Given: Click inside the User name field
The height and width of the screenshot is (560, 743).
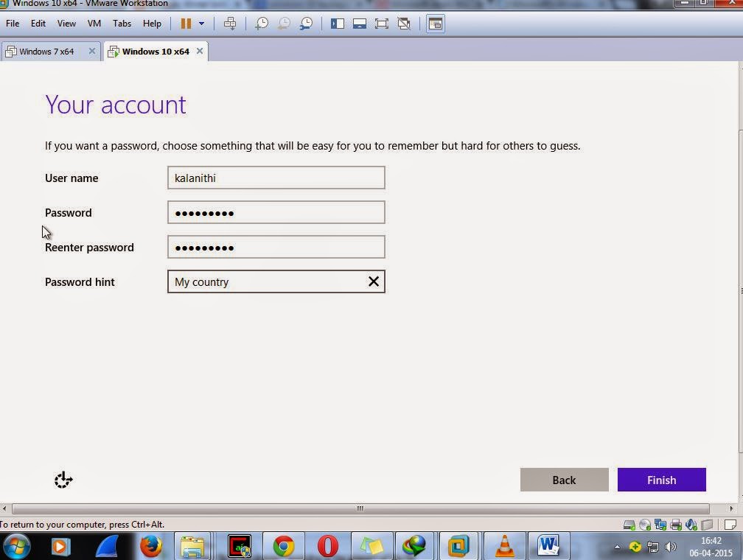Looking at the screenshot, I should pos(276,178).
